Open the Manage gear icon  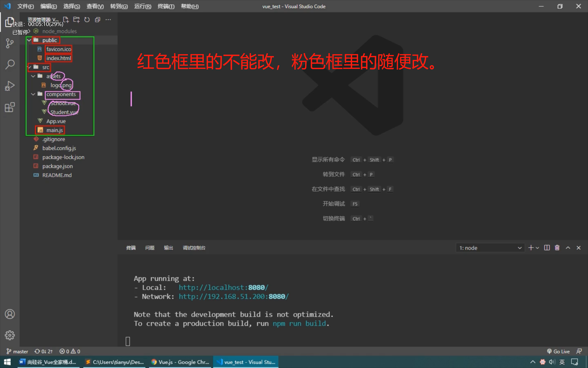pos(10,335)
